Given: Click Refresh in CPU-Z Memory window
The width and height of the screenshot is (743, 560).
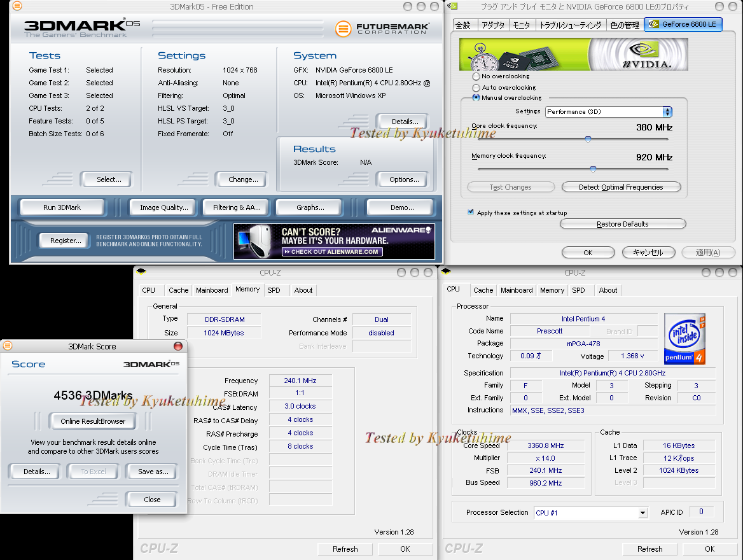Looking at the screenshot, I should pyautogui.click(x=345, y=549).
